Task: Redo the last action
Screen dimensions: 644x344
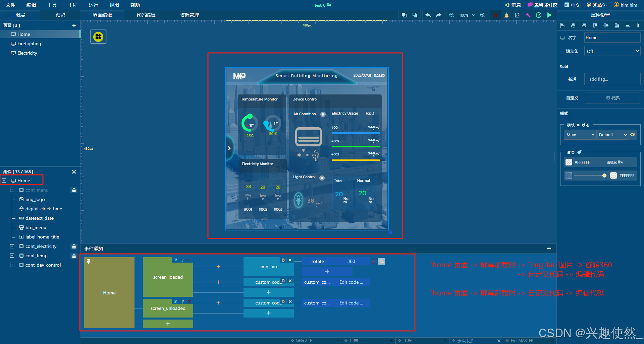Action: 439,15
